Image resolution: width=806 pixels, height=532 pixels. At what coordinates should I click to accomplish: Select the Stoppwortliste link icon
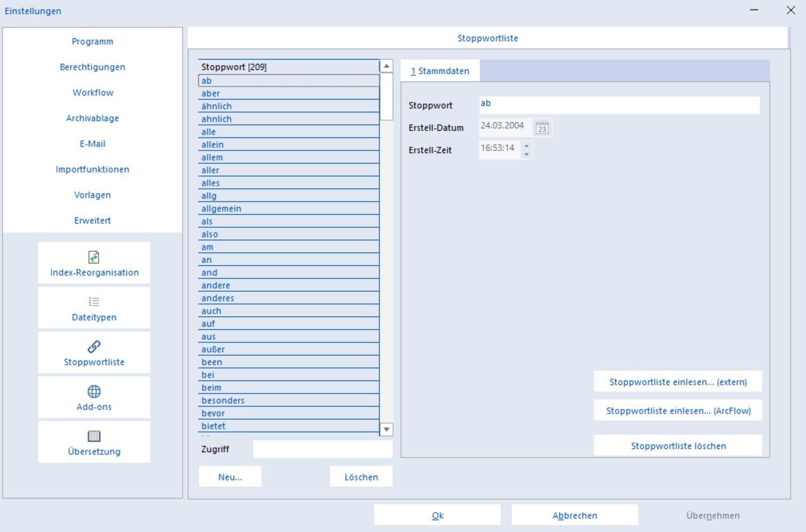click(x=94, y=347)
